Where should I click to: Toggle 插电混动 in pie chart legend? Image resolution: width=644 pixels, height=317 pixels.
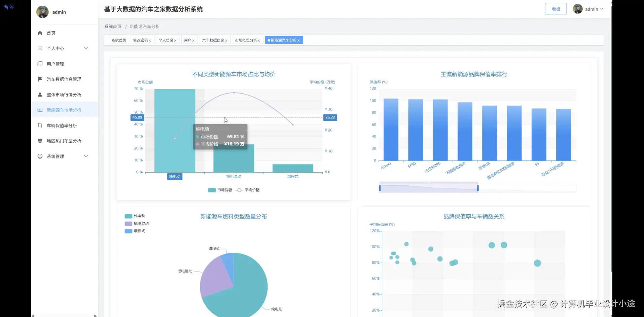coord(137,223)
